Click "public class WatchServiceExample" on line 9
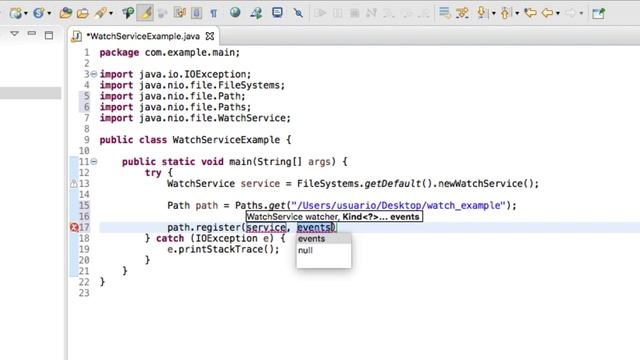Screen dimensions: 640x360 (190, 140)
